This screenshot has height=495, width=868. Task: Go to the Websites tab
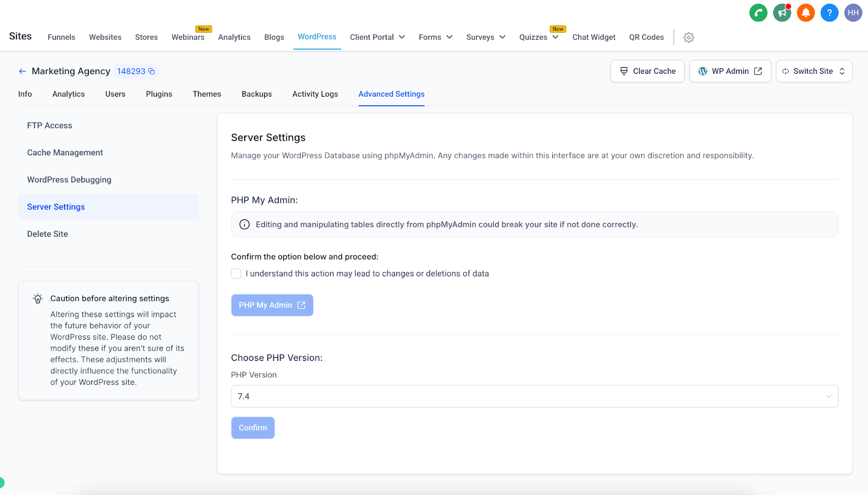tap(105, 37)
